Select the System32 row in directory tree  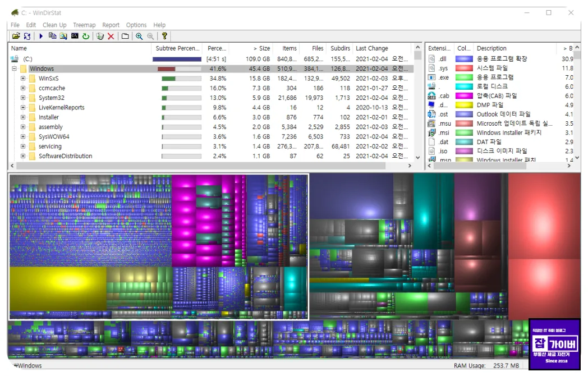pos(211,98)
